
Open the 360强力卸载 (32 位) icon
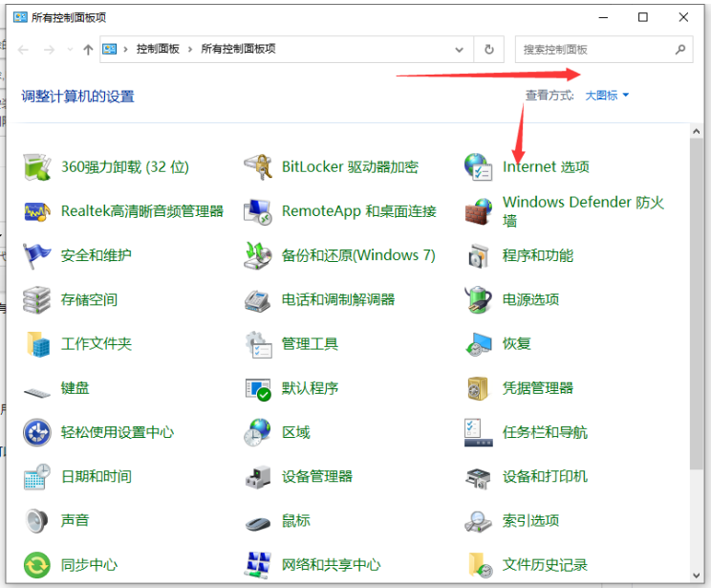coord(36,167)
